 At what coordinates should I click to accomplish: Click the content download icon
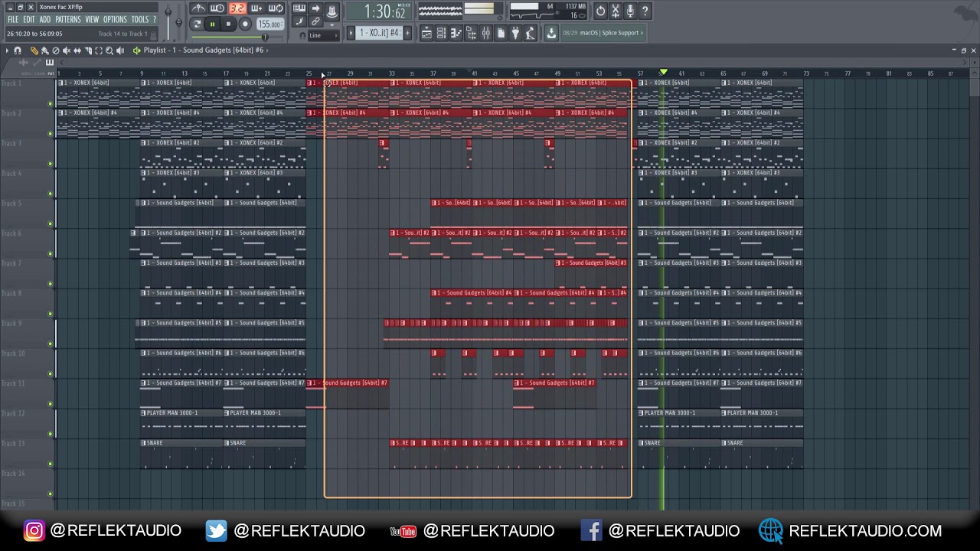pyautogui.click(x=551, y=33)
